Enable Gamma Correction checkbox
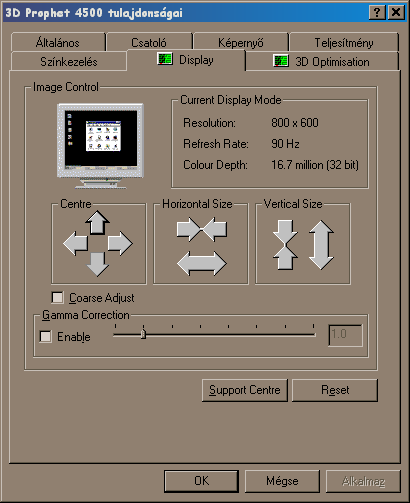 [x=45, y=336]
